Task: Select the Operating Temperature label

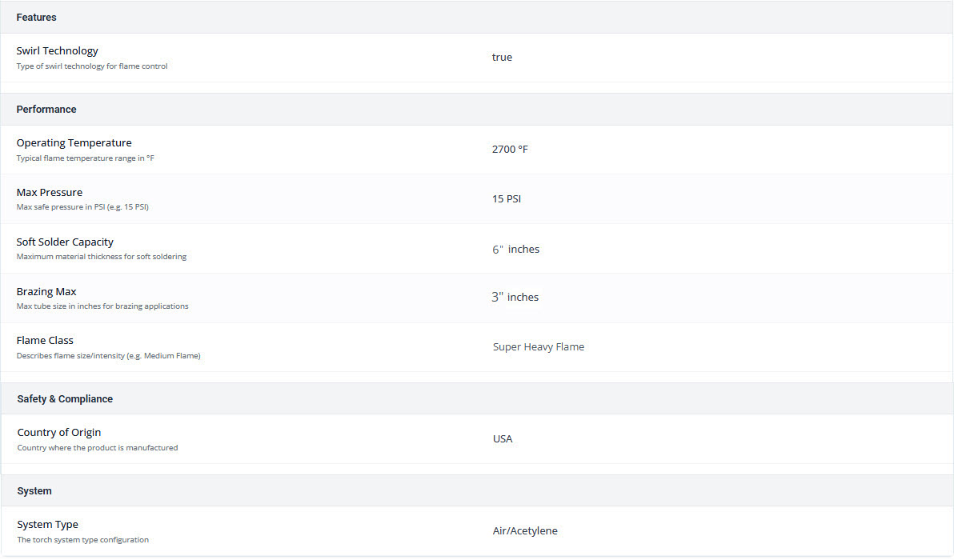Action: (x=74, y=142)
